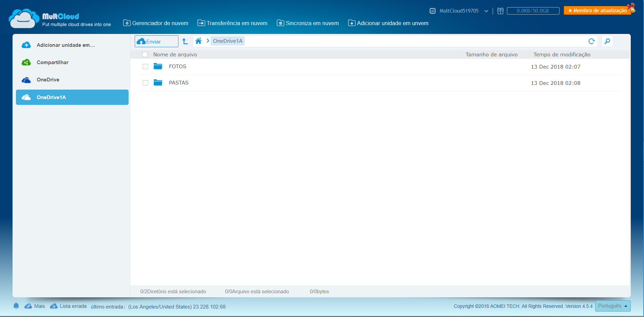Image resolution: width=644 pixels, height=317 pixels.
Task: Check the FOTOS folder checkbox
Action: pos(145,67)
